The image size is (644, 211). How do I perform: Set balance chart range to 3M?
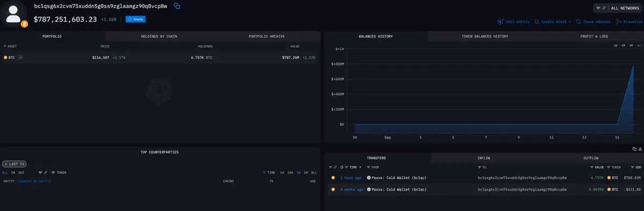631,46
